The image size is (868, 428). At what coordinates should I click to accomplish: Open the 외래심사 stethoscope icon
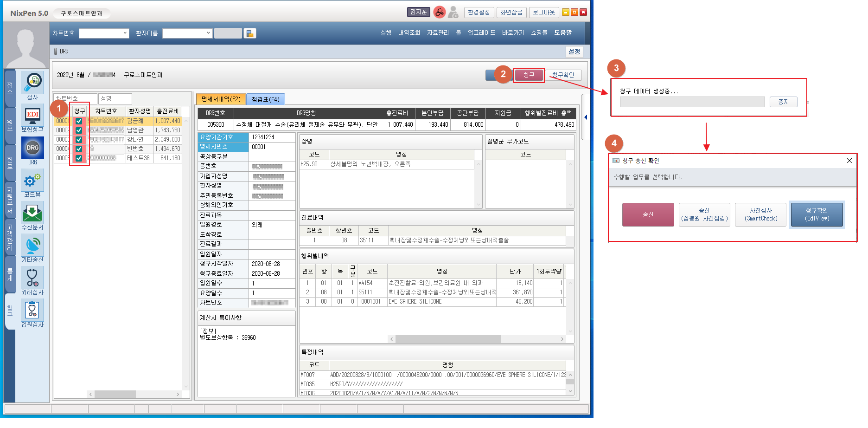(x=32, y=278)
